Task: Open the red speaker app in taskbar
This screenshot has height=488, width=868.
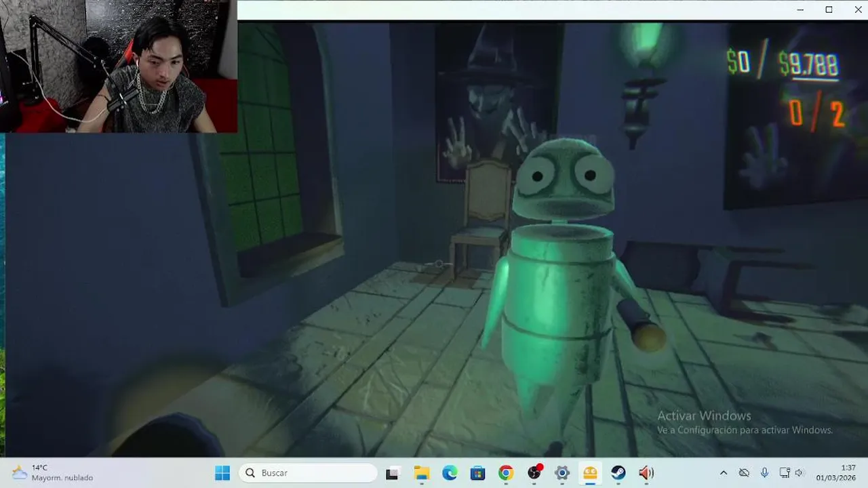Action: click(646, 473)
